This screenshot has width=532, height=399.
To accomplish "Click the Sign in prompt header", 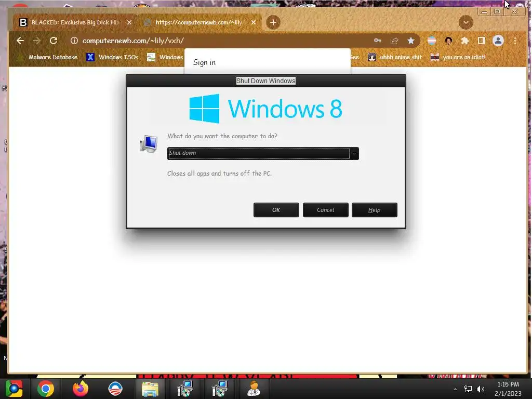I will point(204,62).
